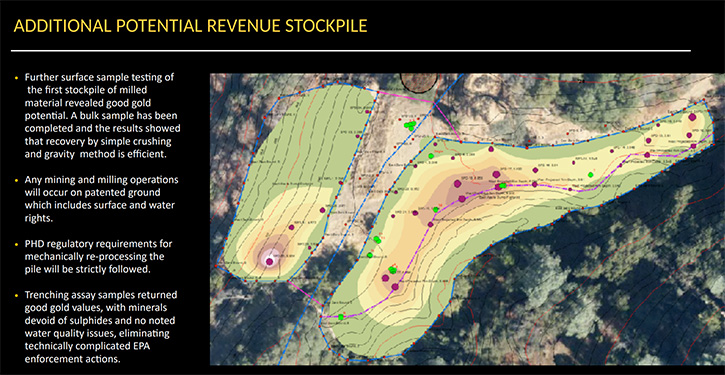
Task: Select the black circle outline at map top
Action: tap(420, 82)
